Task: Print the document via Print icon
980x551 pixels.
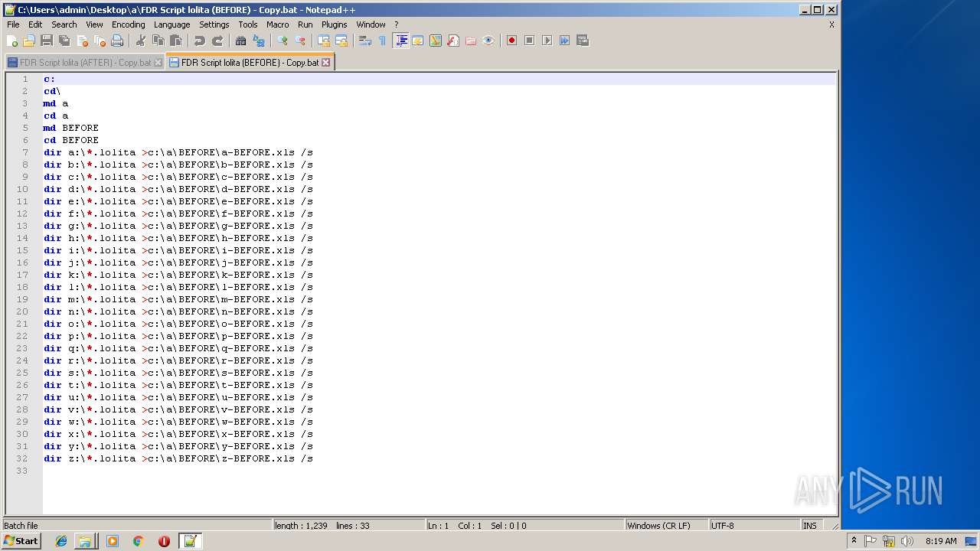Action: 117,41
